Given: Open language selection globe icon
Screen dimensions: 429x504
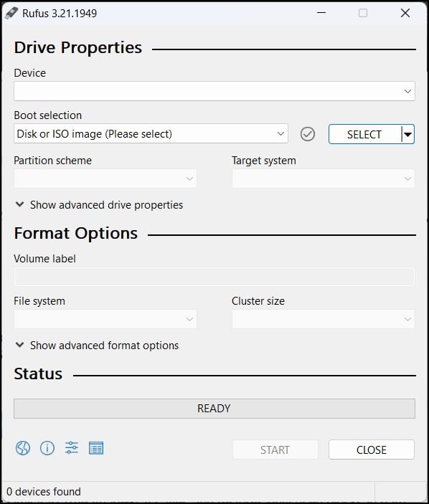Looking at the screenshot, I should [23, 448].
